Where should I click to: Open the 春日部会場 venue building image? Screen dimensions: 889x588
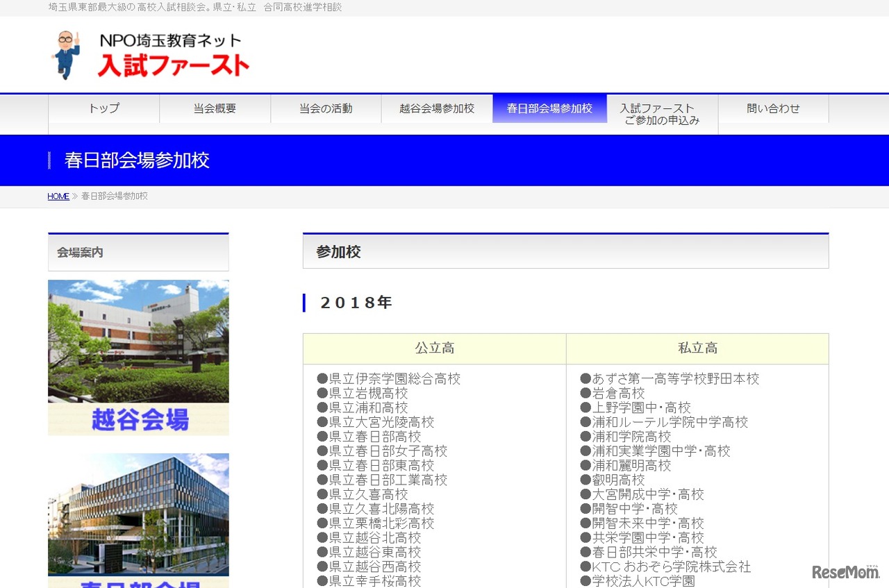138,521
